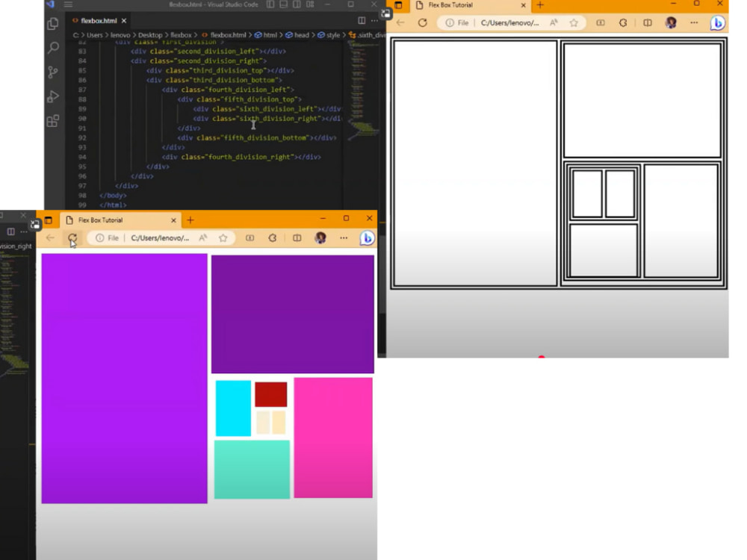
Task: Open VS Code hamburger menu
Action: click(69, 4)
